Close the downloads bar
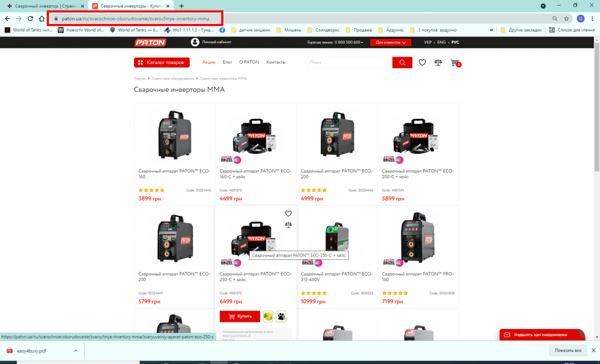 [x=593, y=350]
